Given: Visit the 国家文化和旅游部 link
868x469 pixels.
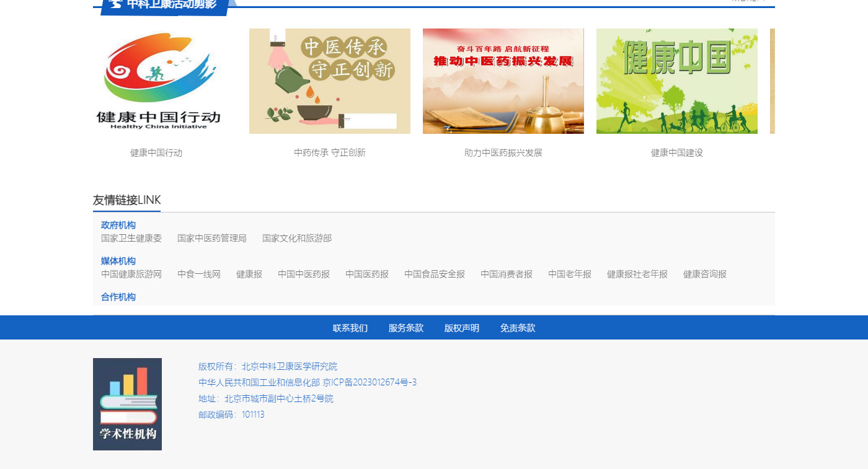Looking at the screenshot, I should [x=297, y=239].
